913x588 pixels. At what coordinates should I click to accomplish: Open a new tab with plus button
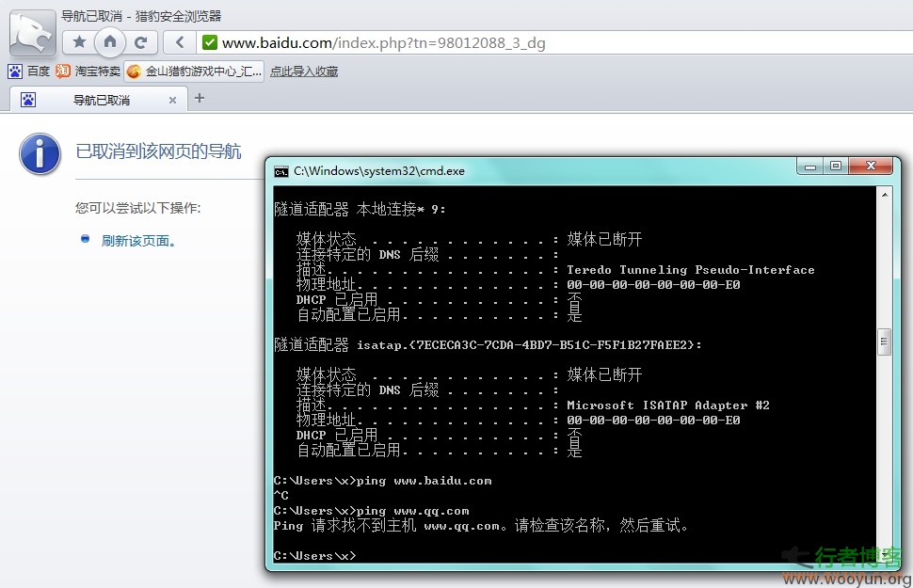point(200,98)
